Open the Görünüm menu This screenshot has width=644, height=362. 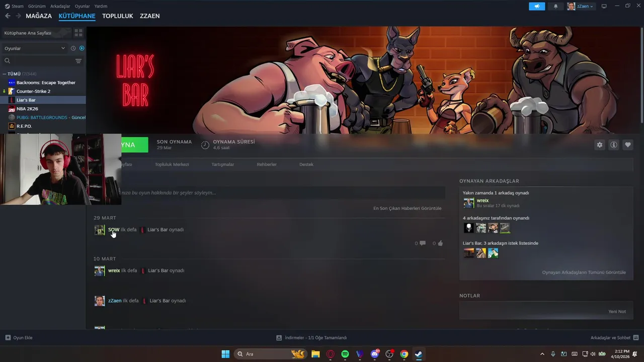click(37, 6)
